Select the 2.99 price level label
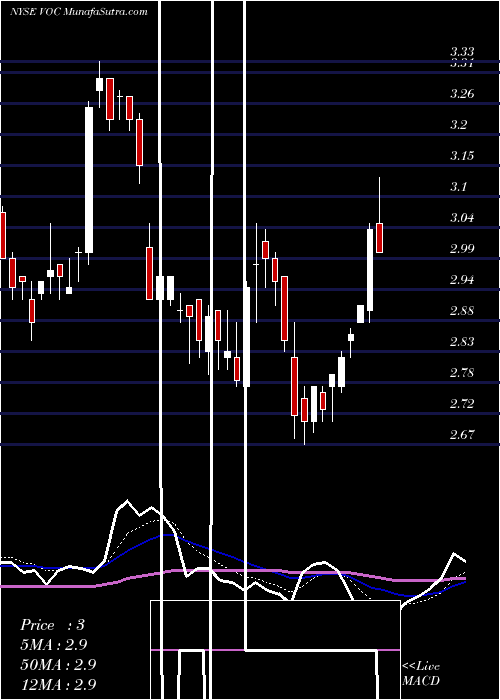 [x=462, y=249]
